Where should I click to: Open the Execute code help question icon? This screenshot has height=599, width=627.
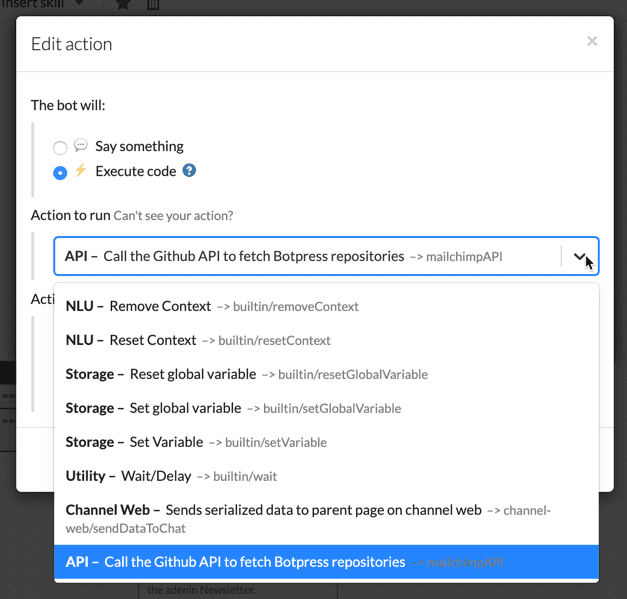coord(189,170)
